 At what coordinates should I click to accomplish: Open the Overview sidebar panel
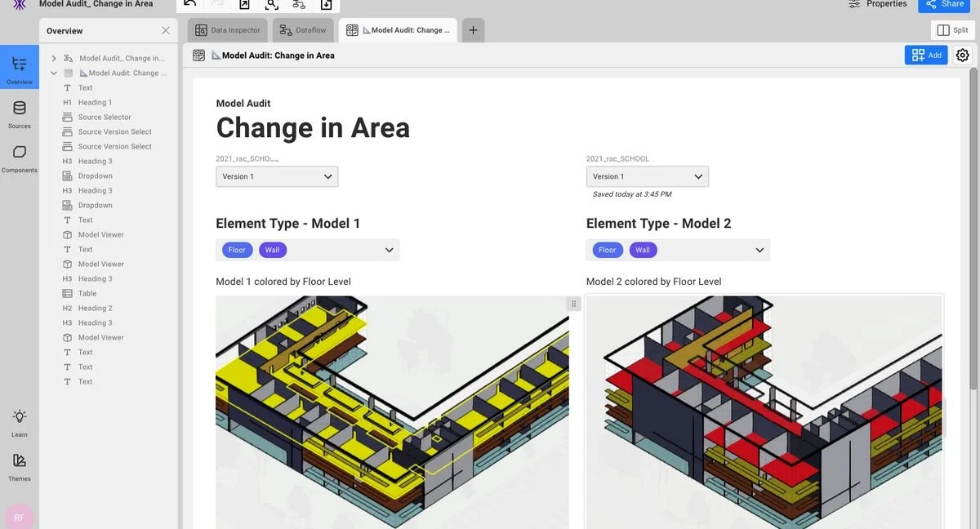point(20,69)
